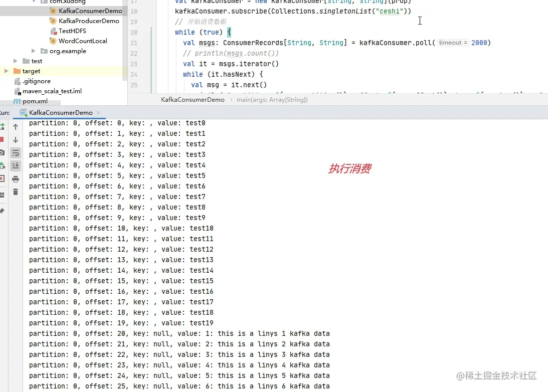Click the target folder icon
548x392 pixels.
pos(17,71)
